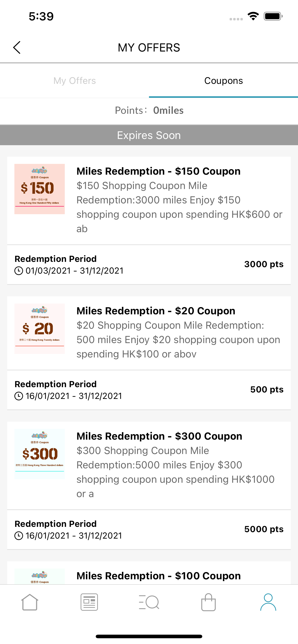Tap the battery status icon
298x644 pixels.
273,16
